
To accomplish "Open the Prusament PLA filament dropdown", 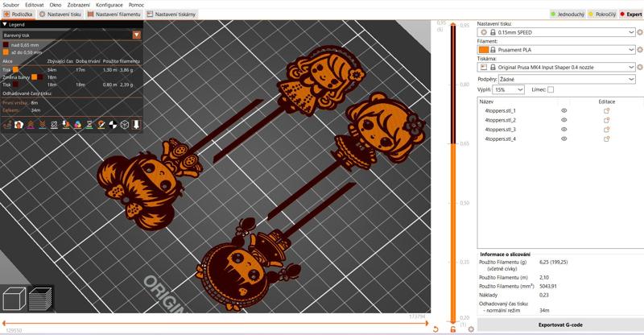I will tap(556, 50).
